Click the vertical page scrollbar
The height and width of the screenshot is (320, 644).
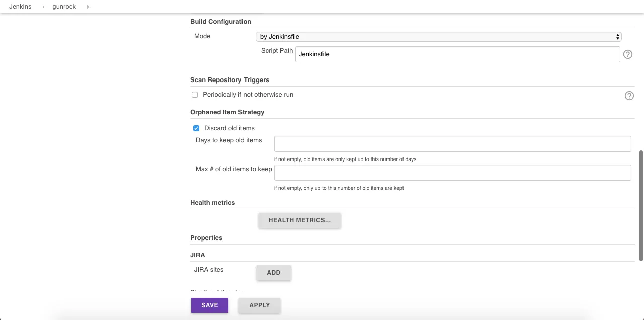[x=641, y=205]
